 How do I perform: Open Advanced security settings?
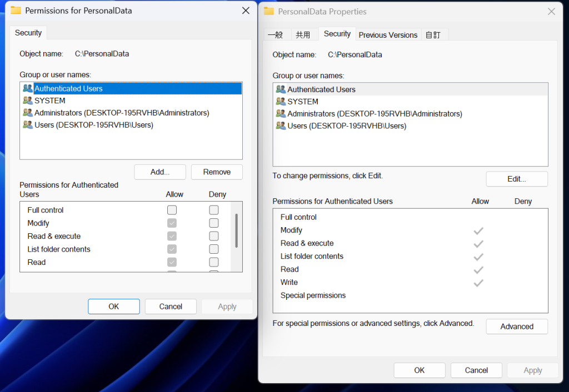517,326
